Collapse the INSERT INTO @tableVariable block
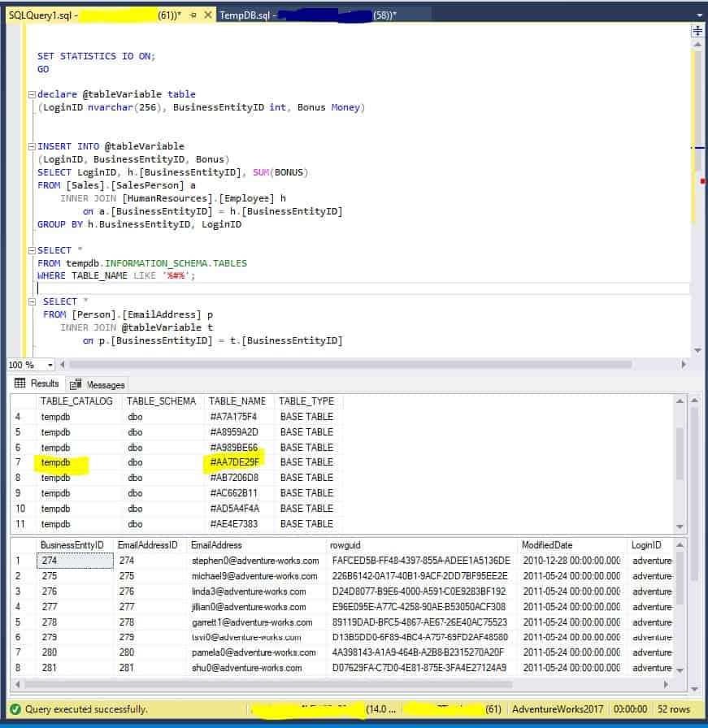The image size is (708, 728). click(32, 146)
